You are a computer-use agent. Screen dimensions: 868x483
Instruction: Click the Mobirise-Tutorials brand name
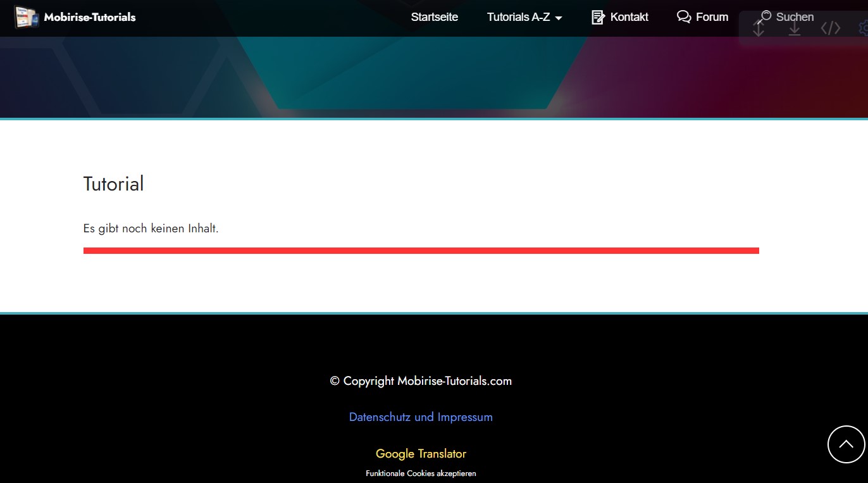90,17
